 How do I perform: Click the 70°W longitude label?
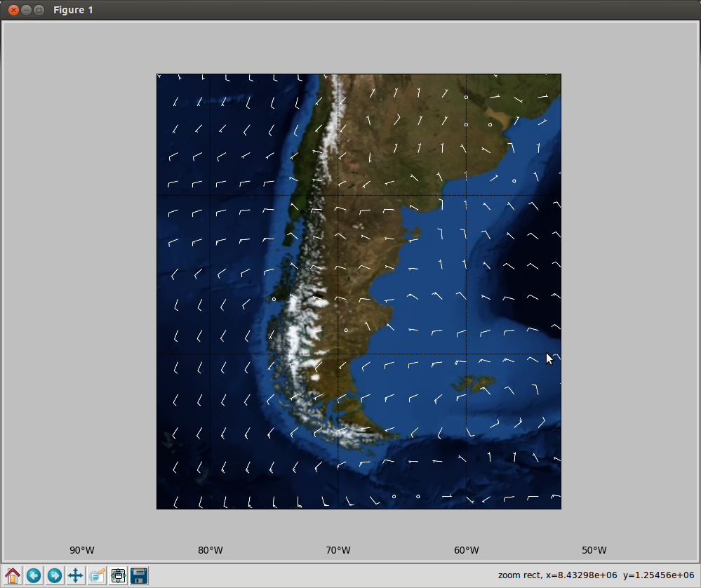click(x=338, y=550)
